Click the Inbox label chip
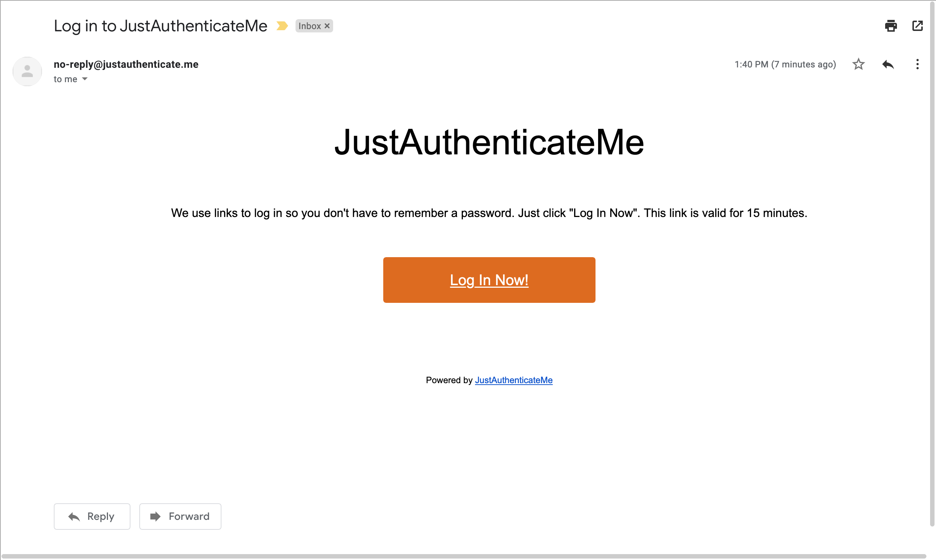The image size is (936, 560). tap(310, 26)
